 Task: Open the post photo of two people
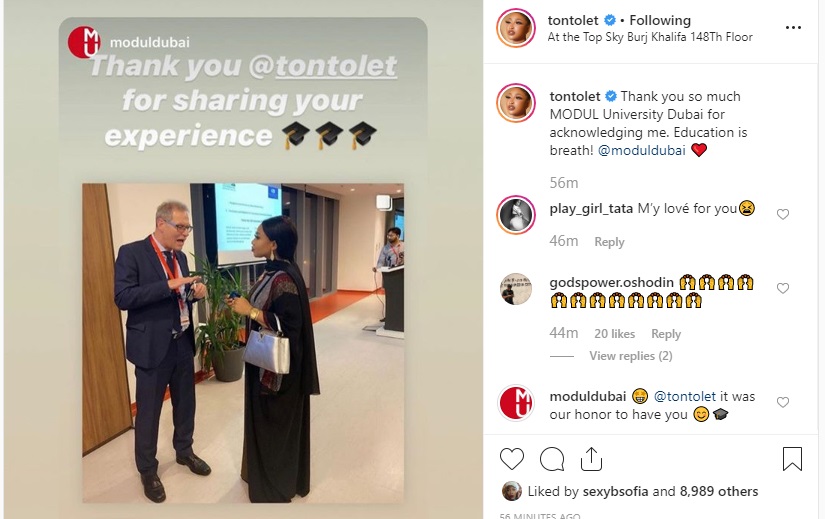tap(243, 343)
